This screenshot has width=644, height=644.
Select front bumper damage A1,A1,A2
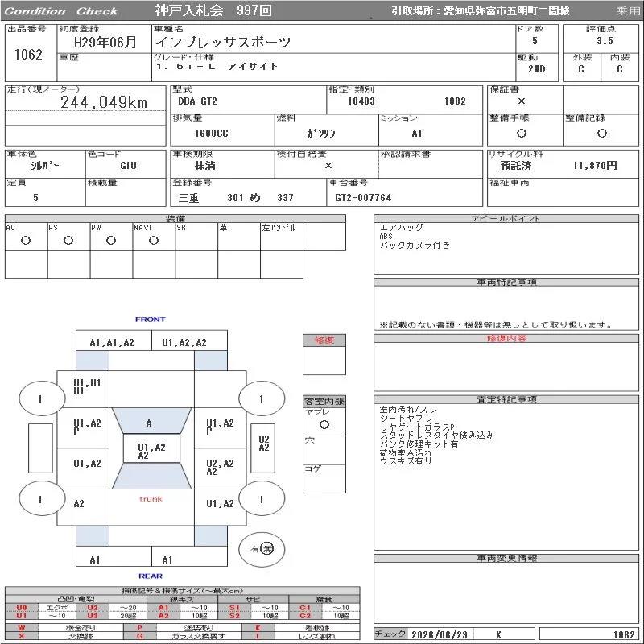(x=112, y=343)
